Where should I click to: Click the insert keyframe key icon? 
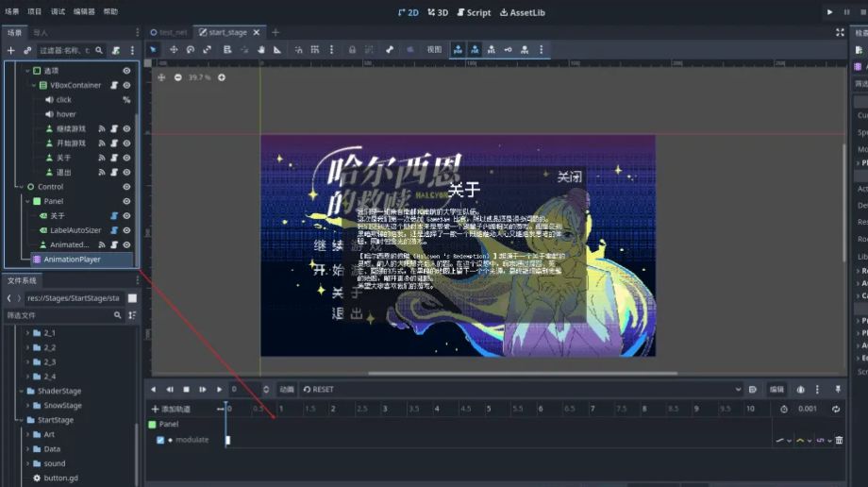(508, 49)
